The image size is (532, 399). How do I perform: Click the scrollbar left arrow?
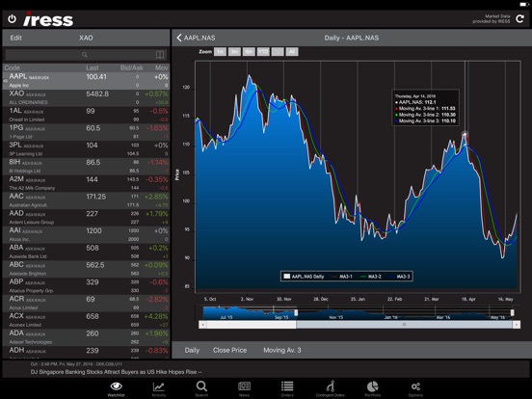(x=202, y=325)
